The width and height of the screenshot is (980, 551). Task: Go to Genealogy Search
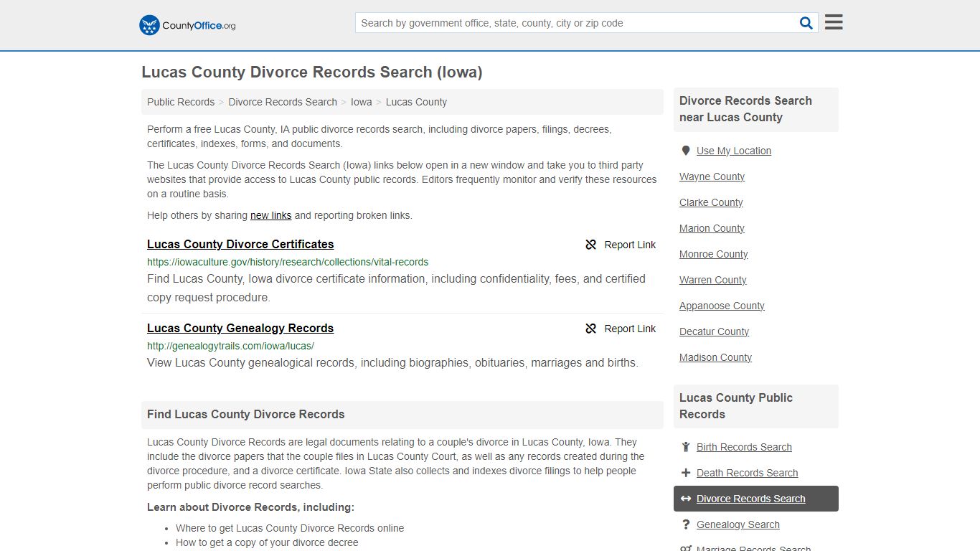coord(738,524)
